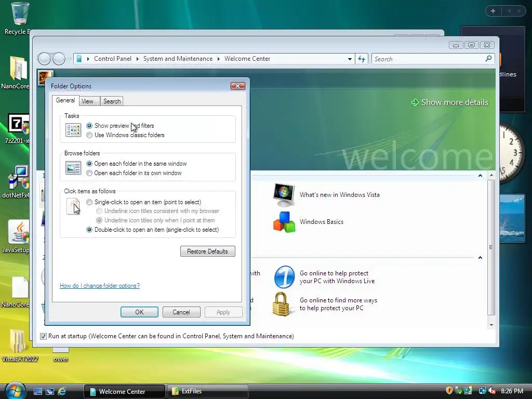Click the Refresh button beside address bar
The height and width of the screenshot is (399, 532).
coord(362,59)
